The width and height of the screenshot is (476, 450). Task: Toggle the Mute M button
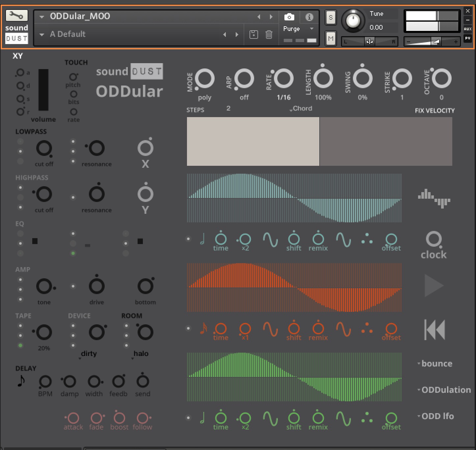[331, 39]
